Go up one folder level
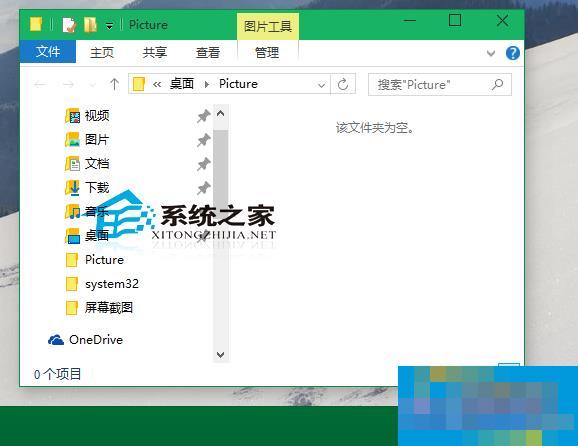 pos(114,84)
